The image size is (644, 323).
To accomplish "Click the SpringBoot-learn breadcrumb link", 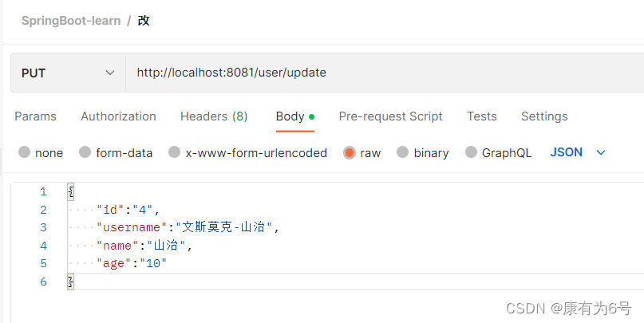I will pyautogui.click(x=71, y=21).
